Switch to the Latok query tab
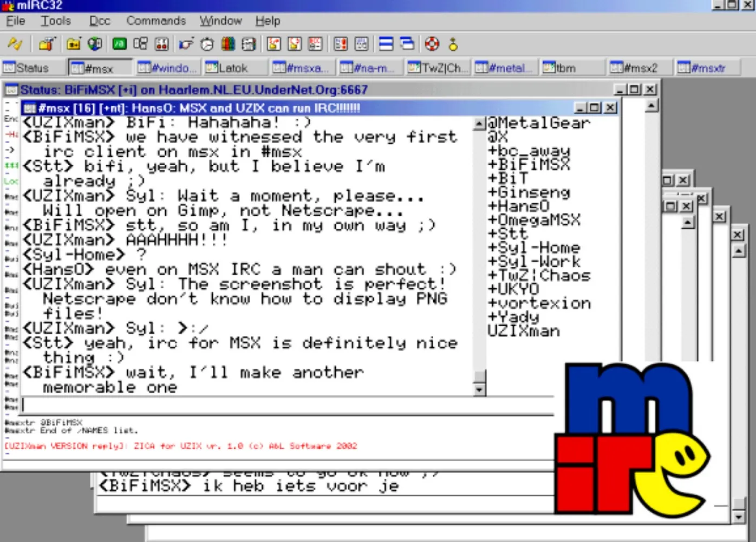 coord(234,68)
